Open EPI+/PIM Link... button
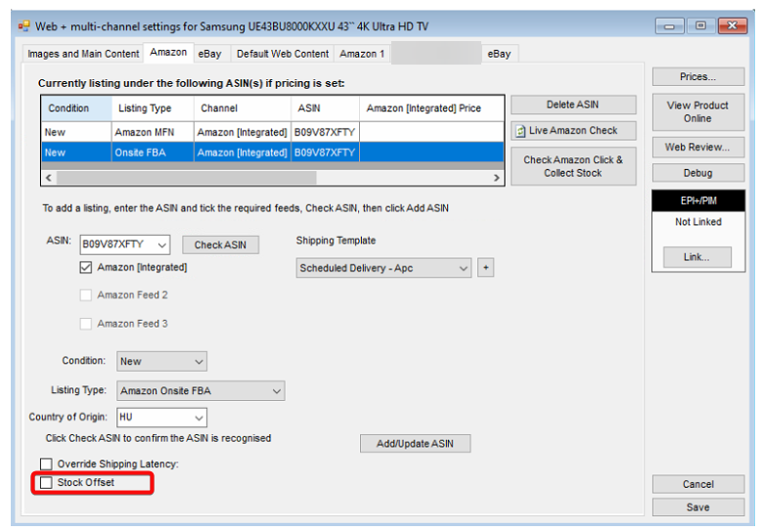762x532 pixels. [x=697, y=257]
